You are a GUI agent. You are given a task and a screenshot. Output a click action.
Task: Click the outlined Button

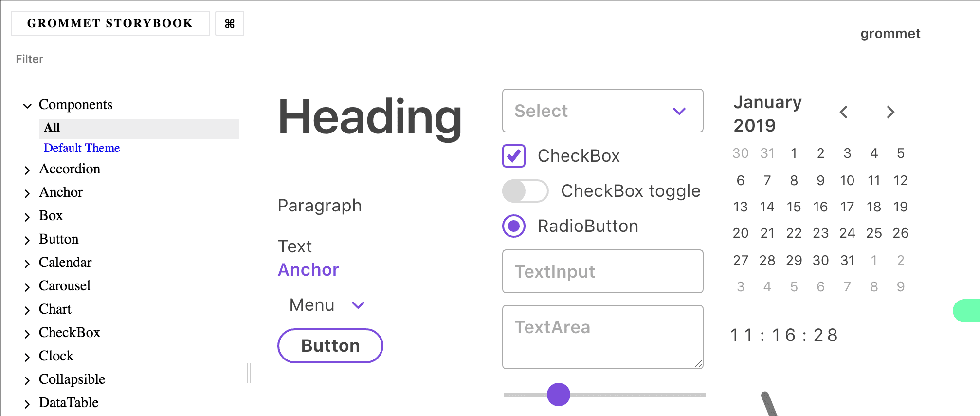[330, 346]
